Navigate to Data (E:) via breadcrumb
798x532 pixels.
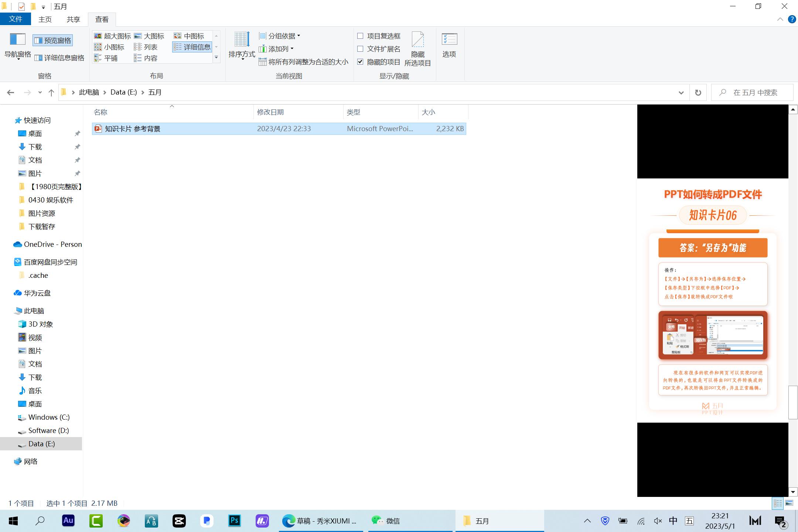tap(123, 92)
